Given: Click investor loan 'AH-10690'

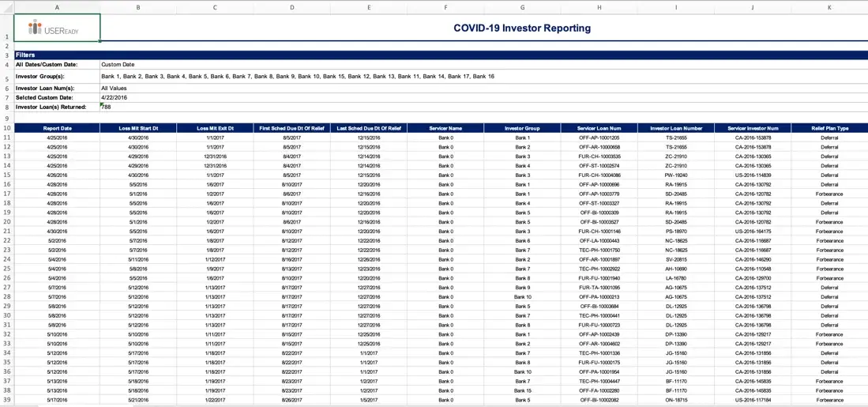Looking at the screenshot, I should click(x=676, y=269).
